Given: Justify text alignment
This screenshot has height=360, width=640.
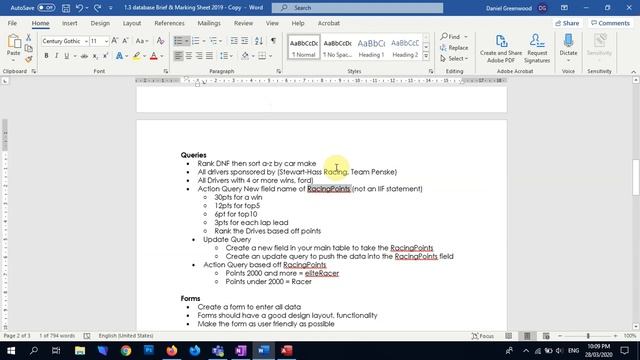Looking at the screenshot, I should pos(209,56).
